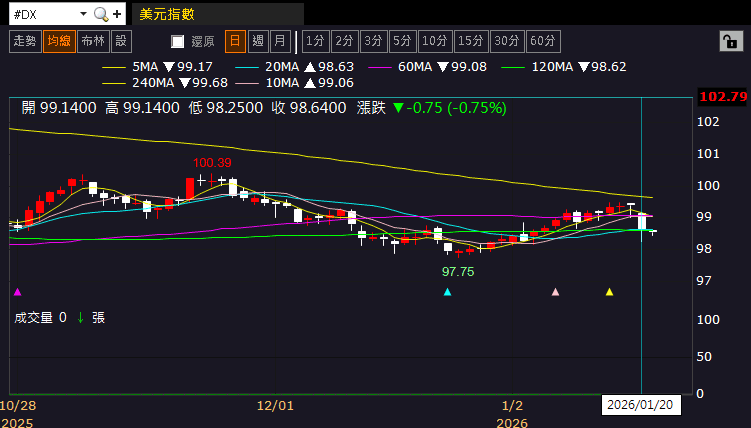Select the 週 weekly period
This screenshot has height=428, width=751.
[x=258, y=41]
